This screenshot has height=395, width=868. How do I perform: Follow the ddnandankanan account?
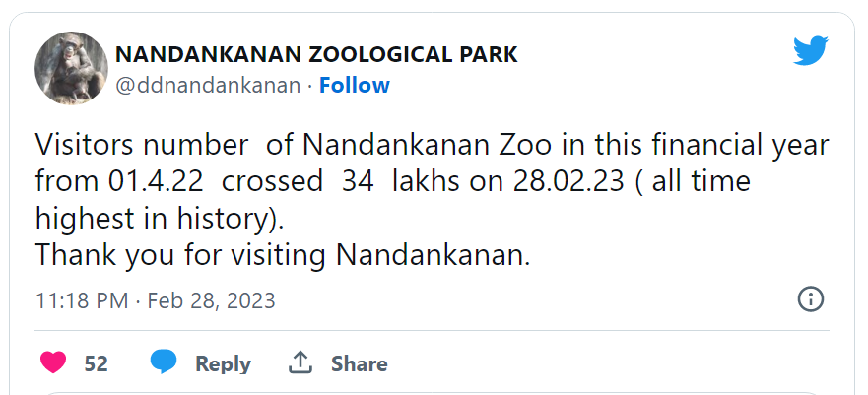(354, 86)
